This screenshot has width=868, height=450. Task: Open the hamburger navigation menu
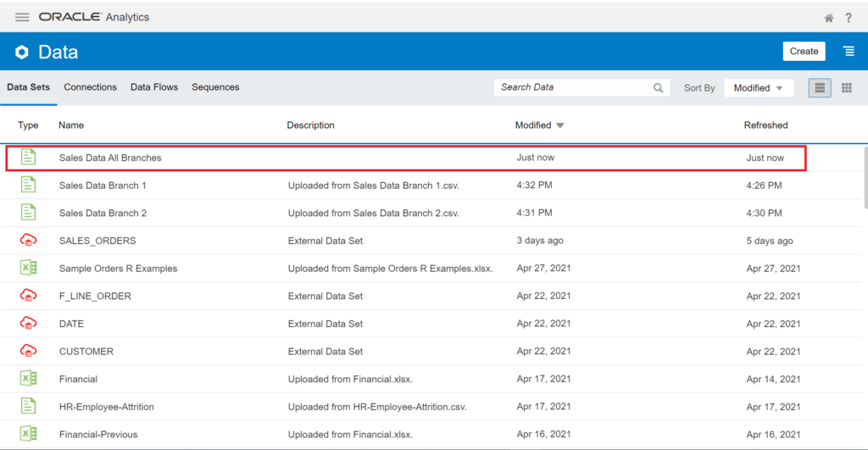[22, 17]
